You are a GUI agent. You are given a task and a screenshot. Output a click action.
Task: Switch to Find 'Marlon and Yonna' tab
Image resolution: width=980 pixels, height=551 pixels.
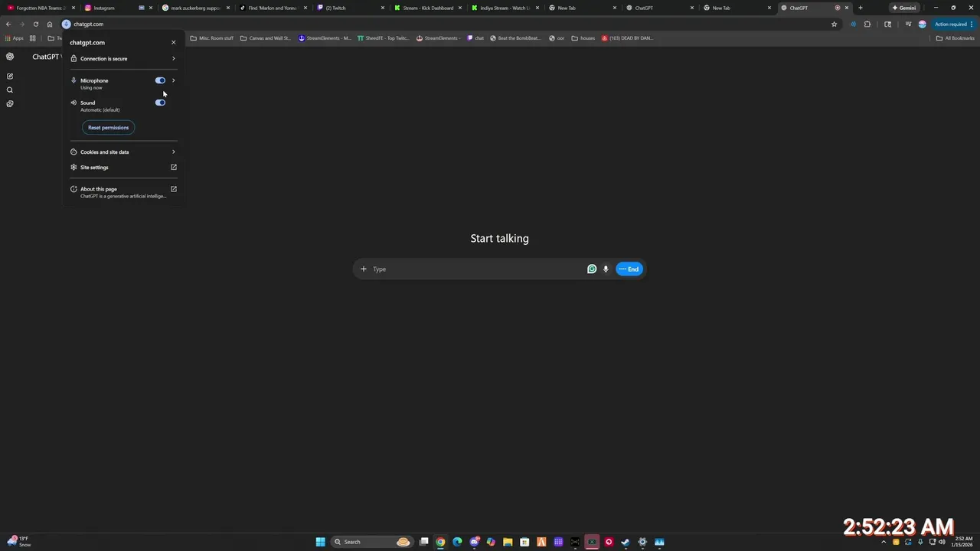click(273, 8)
